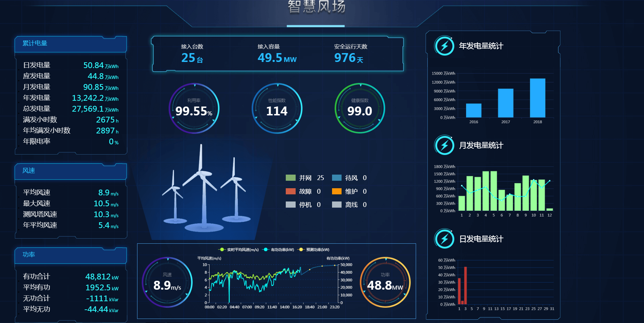Click the month 12 bar
Image resolution: width=644 pixels, height=323 pixels.
[x=549, y=210]
